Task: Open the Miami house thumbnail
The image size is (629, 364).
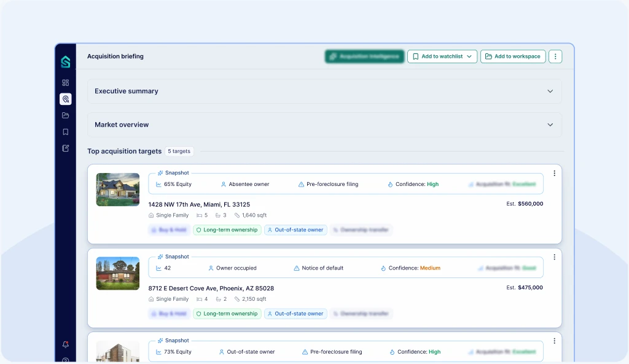Action: click(x=117, y=190)
